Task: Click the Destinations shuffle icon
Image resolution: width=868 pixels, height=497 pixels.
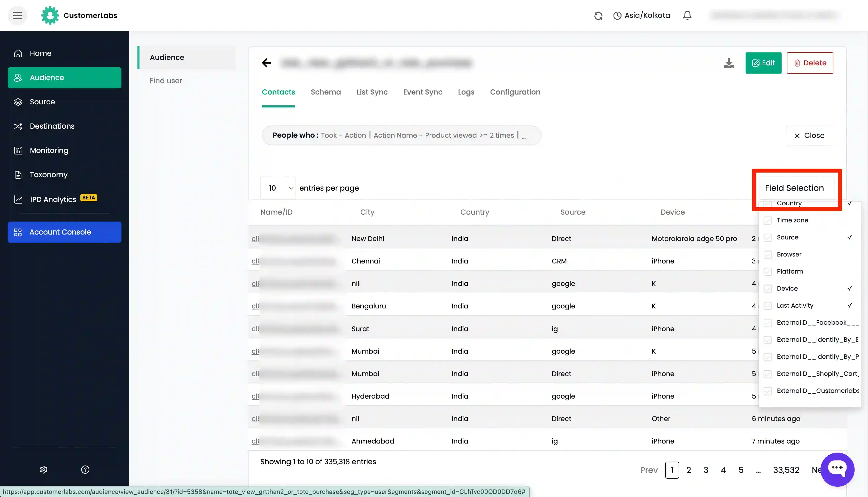Action: click(x=18, y=126)
